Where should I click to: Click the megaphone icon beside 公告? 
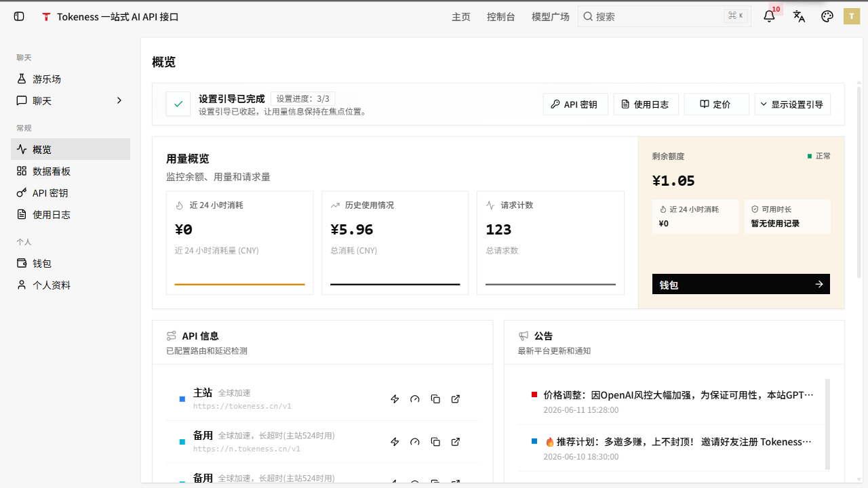[524, 336]
